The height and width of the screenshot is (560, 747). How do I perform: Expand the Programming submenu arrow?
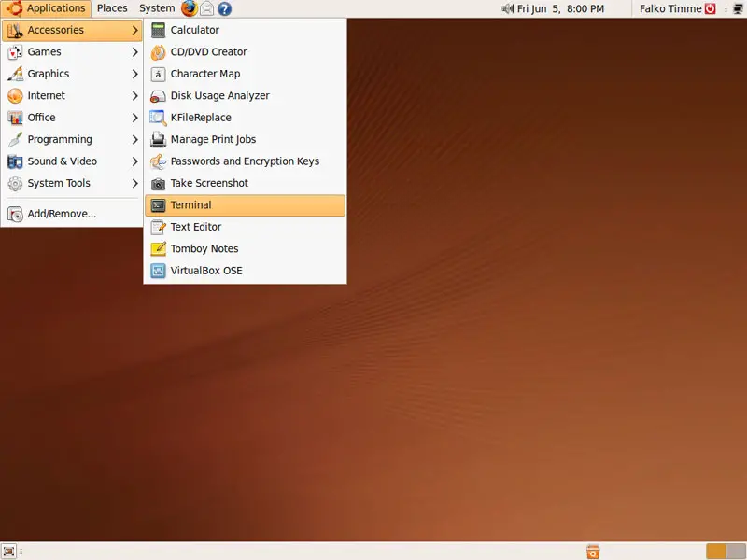[134, 139]
